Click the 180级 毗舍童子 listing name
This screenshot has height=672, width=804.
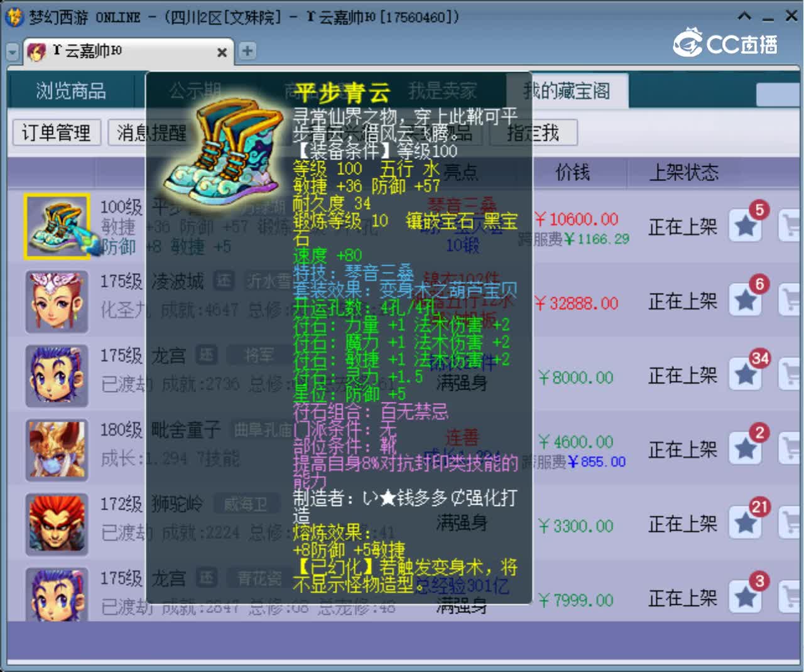[160, 430]
